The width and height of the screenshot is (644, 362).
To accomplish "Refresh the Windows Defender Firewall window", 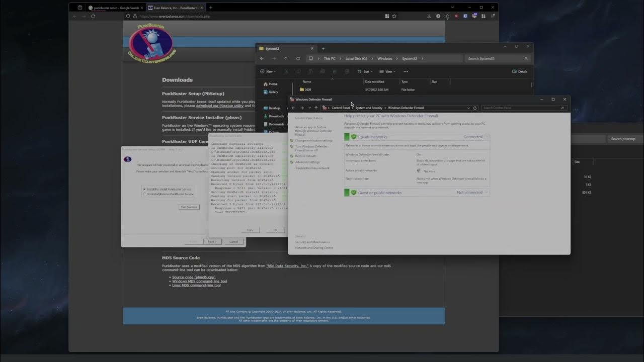I will [x=475, y=108].
